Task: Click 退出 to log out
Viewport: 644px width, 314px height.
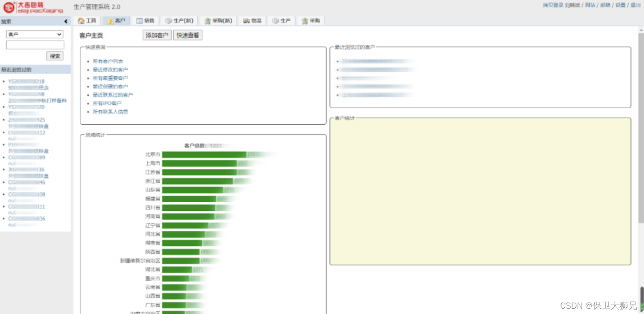Action: 635,5
